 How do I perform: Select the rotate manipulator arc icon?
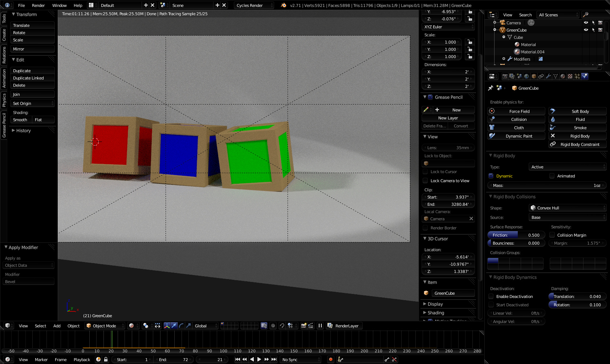pos(182,326)
